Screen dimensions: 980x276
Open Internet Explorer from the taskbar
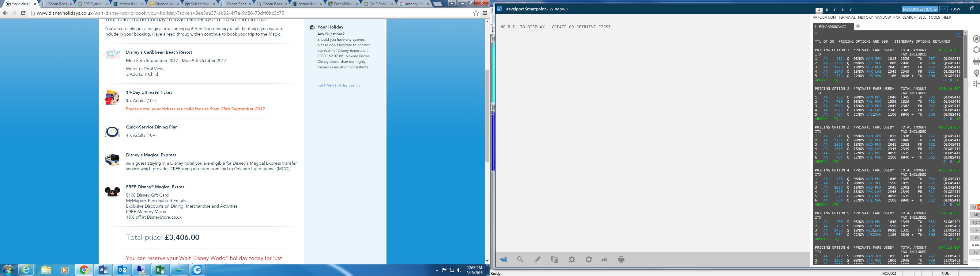(26, 270)
